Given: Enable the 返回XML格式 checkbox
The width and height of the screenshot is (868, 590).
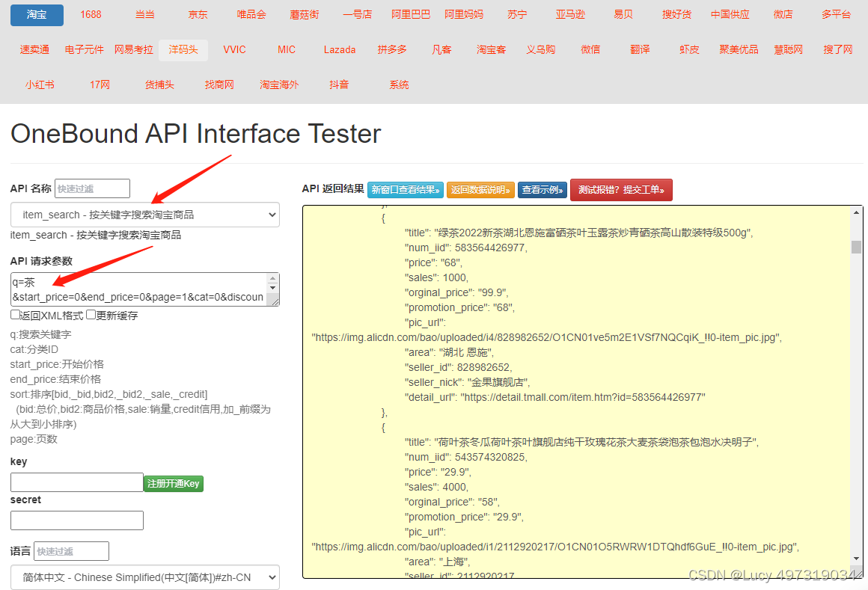Looking at the screenshot, I should click(x=15, y=315).
